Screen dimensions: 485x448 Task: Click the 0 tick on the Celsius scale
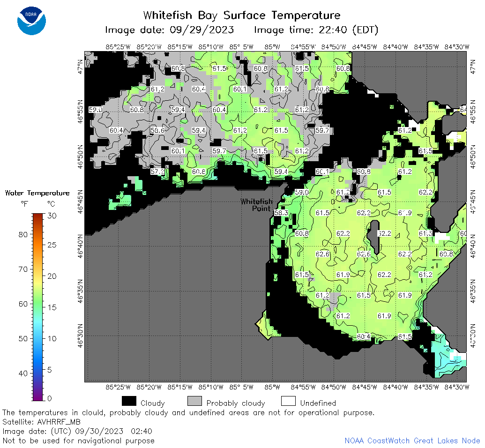coord(50,398)
